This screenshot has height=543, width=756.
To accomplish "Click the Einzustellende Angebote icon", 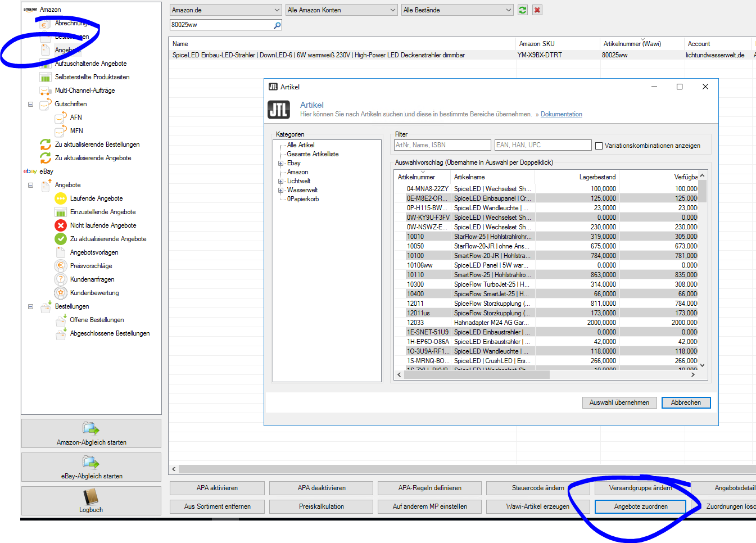I will [61, 212].
